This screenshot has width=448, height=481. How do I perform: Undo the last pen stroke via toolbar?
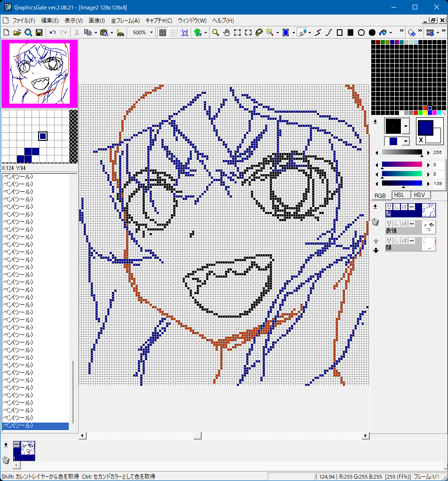click(x=53, y=33)
